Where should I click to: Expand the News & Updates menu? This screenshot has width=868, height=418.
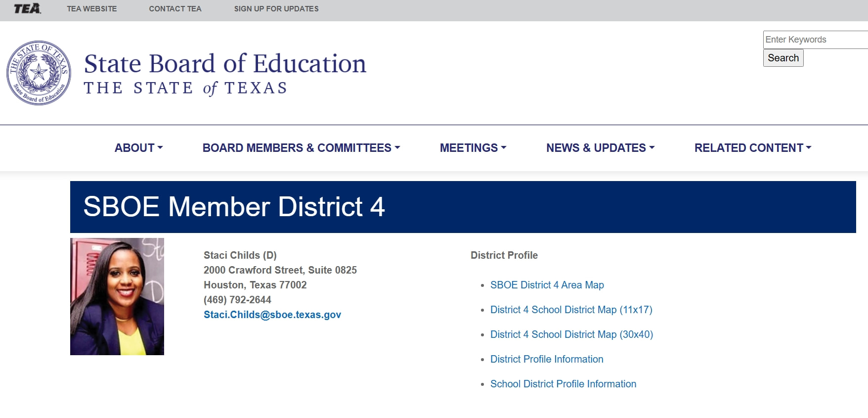pyautogui.click(x=600, y=148)
